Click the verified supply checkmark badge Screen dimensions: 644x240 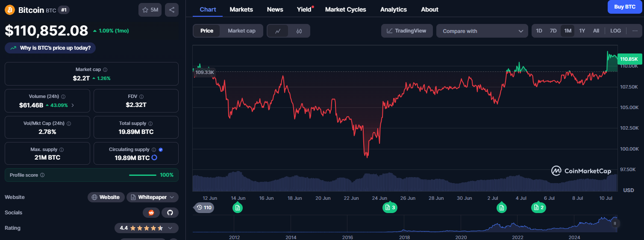(161, 150)
